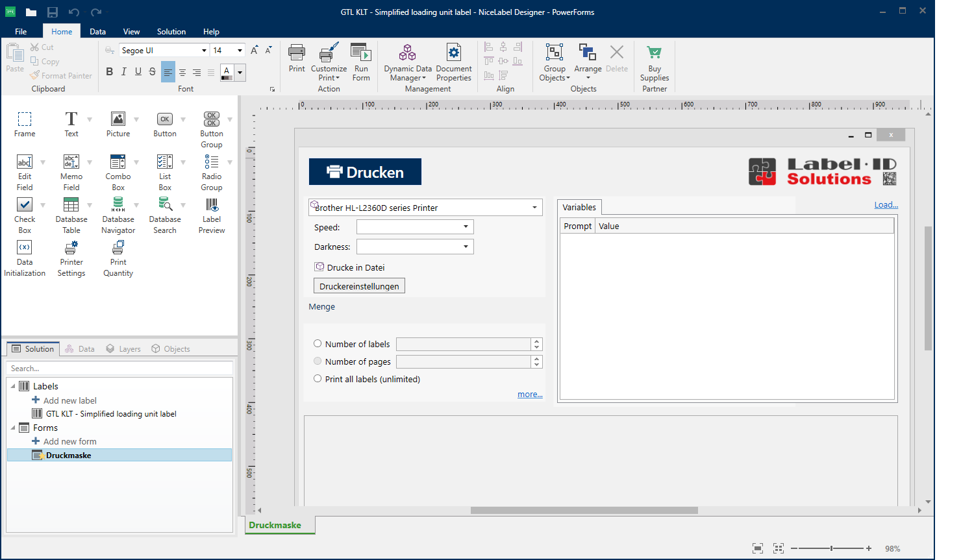Select the Number of labels radio button
Screen dimensions: 974x560
pyautogui.click(x=318, y=344)
